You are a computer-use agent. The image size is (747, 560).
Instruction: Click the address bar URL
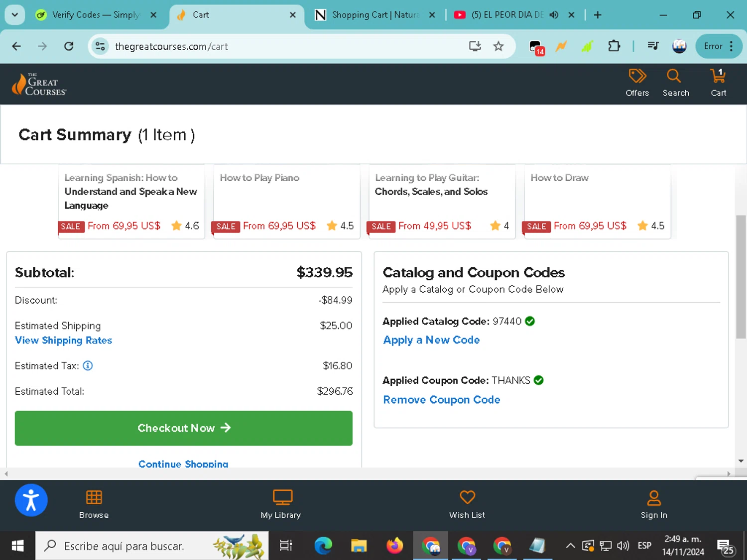coord(171,46)
